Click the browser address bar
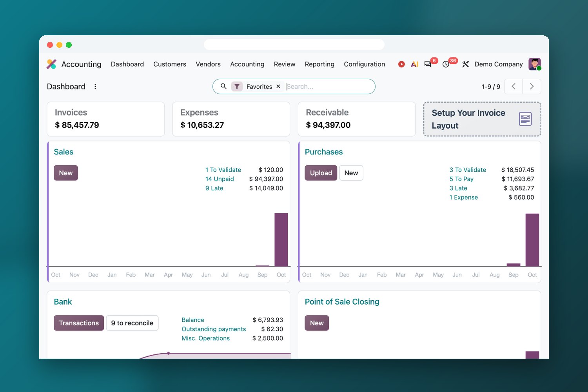Viewport: 588px width, 392px height. 294,44
